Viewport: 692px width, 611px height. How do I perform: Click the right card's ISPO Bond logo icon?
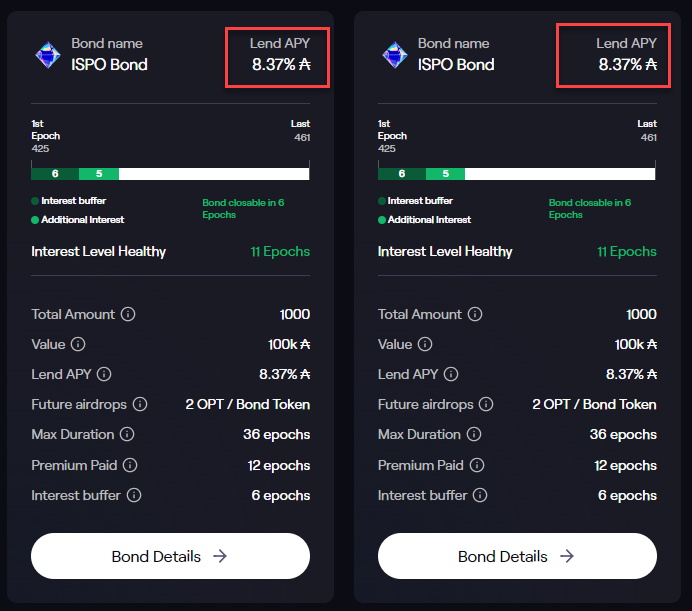coord(395,55)
